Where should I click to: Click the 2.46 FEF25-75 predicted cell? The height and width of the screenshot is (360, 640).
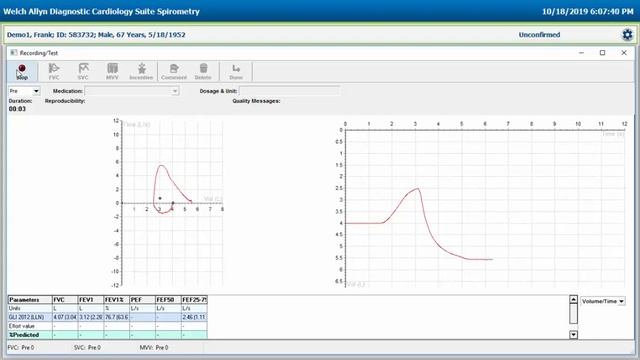[194, 317]
